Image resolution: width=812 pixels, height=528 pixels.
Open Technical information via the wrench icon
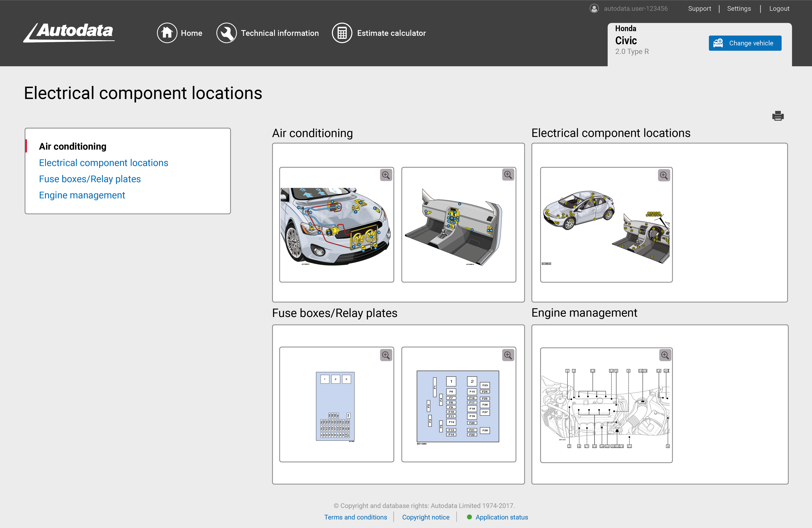pos(226,33)
